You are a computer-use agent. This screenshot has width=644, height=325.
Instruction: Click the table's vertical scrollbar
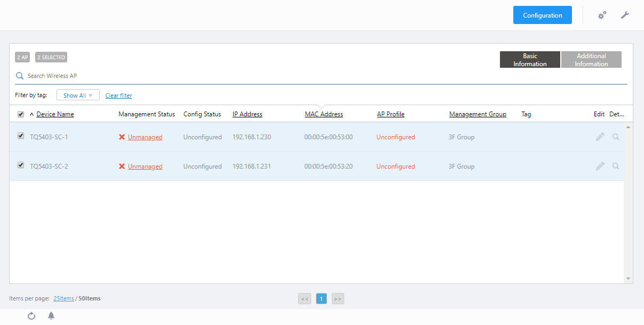tap(628, 203)
